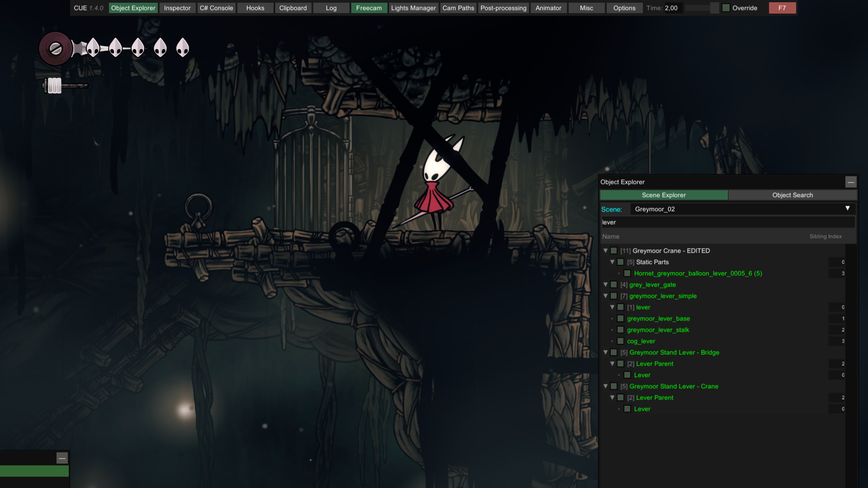Open the Lights Manager menu
This screenshot has width=868, height=488.
tap(413, 8)
